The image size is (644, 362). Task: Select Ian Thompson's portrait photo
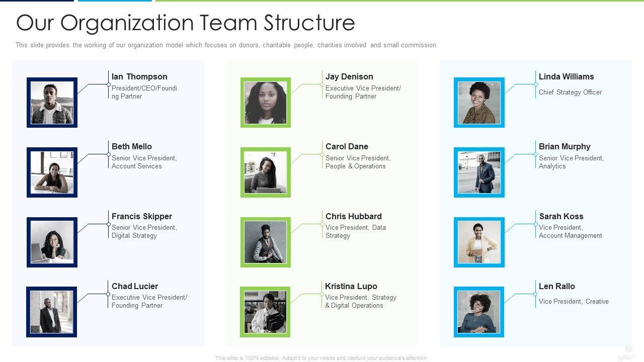coord(52,103)
